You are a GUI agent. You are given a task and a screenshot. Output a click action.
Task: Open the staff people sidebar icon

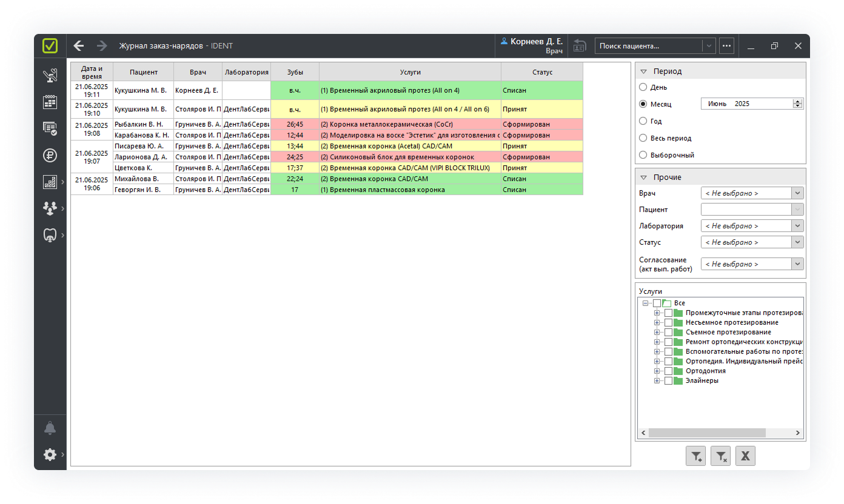(x=50, y=208)
